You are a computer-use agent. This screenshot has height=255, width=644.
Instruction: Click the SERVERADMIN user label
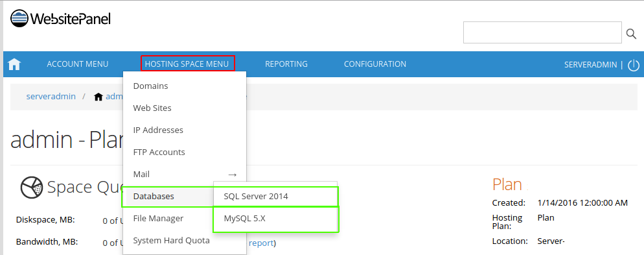pos(591,65)
